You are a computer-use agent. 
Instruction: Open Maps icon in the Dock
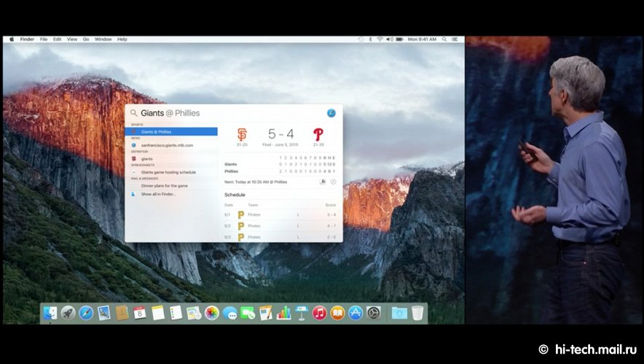tap(194, 313)
